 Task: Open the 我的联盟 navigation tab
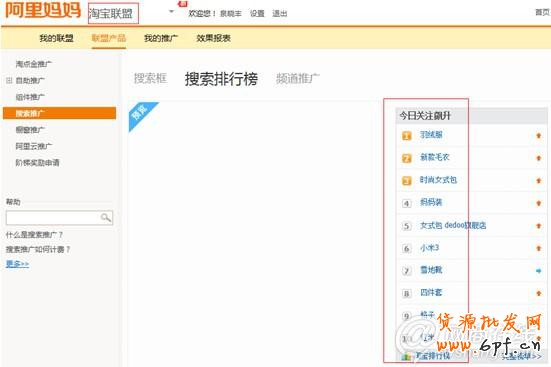point(57,38)
